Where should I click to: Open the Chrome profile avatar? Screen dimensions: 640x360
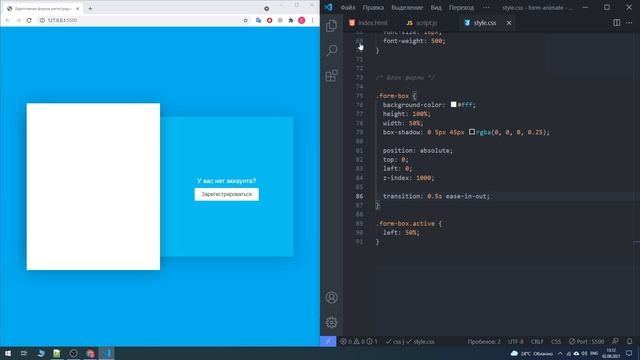(x=302, y=20)
